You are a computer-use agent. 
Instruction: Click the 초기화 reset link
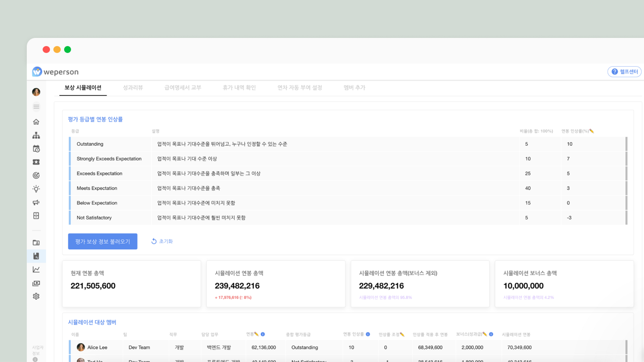(x=162, y=241)
